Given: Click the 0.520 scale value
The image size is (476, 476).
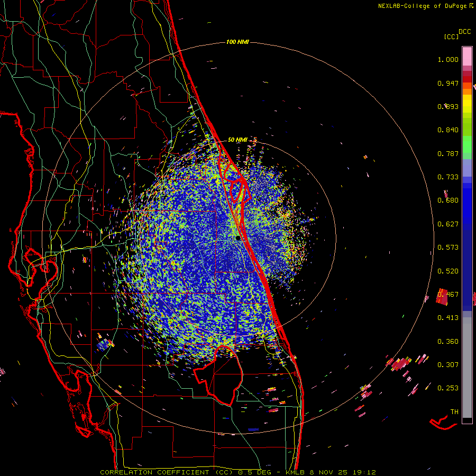Looking at the screenshot, I should [x=448, y=271].
